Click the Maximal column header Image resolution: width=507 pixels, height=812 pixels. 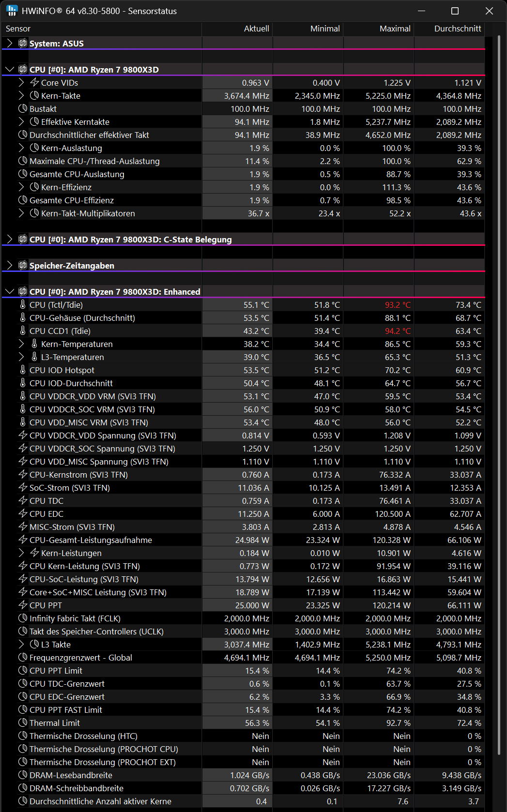[379, 29]
